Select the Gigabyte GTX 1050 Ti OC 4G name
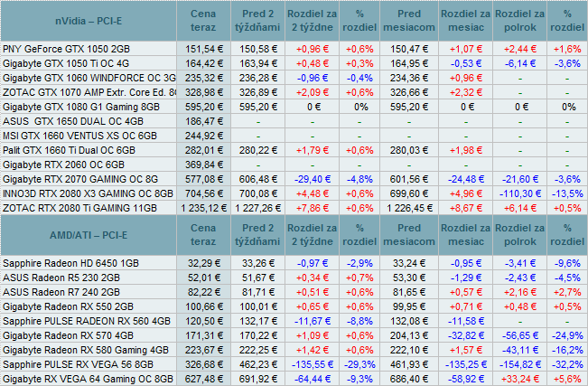This screenshot has height=386, width=588. point(66,63)
